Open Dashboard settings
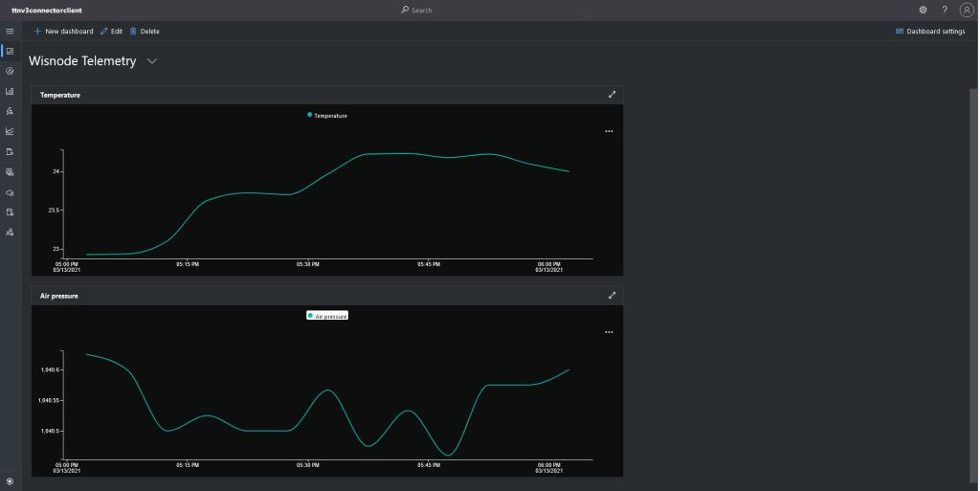Viewport: 980px width, 491px height. (930, 32)
